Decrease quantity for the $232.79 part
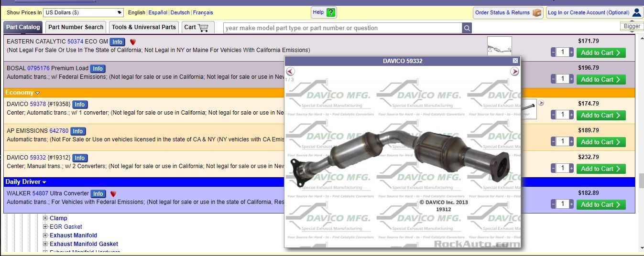 (x=553, y=169)
